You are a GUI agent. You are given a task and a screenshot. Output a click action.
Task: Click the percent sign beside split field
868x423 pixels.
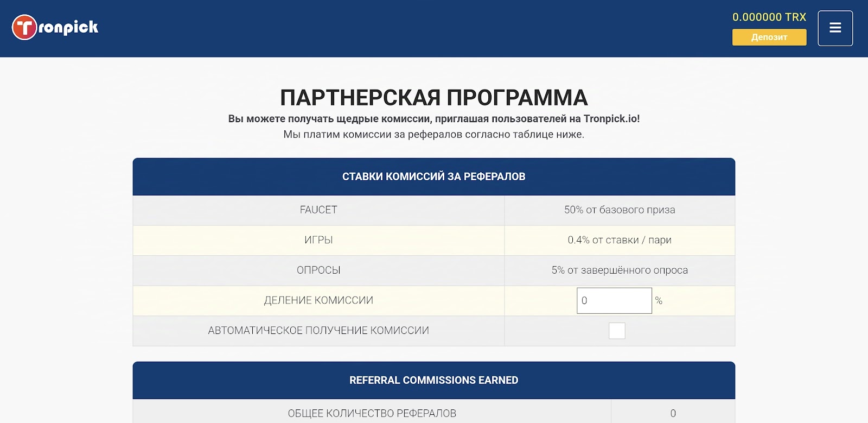(659, 300)
